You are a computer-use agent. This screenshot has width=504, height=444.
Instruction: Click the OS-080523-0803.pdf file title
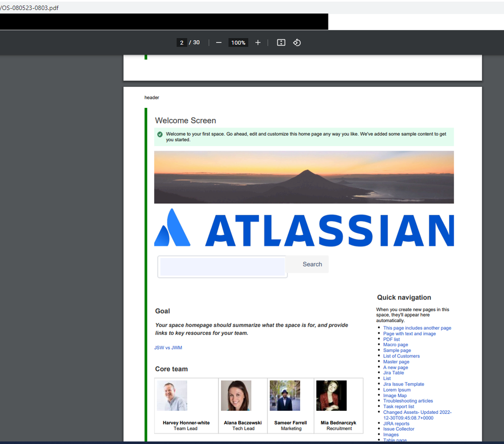[x=29, y=8]
